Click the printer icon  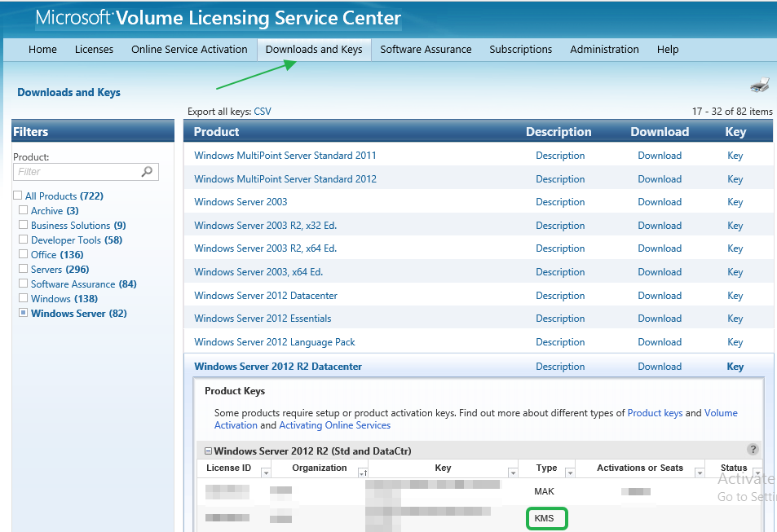coord(760,85)
